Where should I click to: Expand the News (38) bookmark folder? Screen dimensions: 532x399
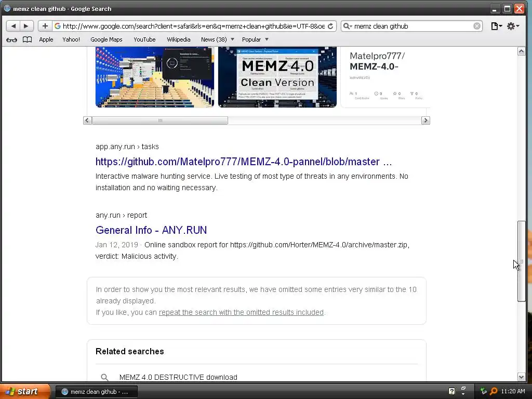[x=218, y=39]
